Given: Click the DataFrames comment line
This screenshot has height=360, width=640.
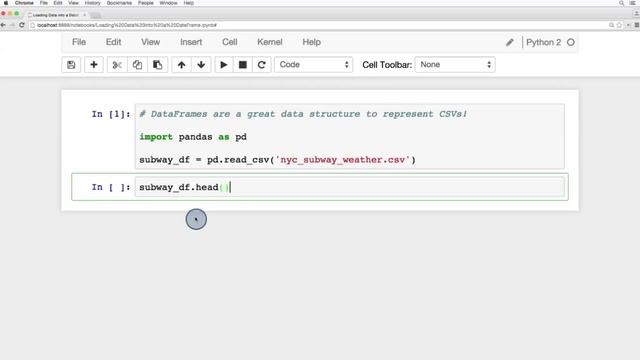Looking at the screenshot, I should coord(303,114).
